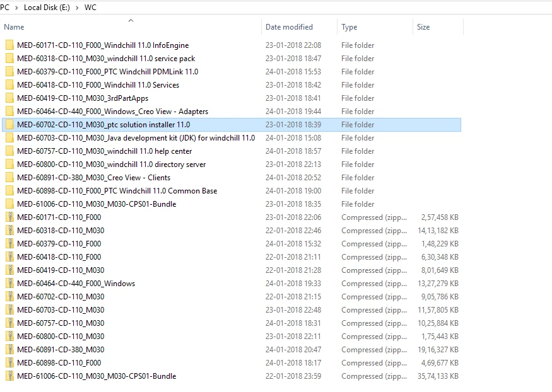This screenshot has height=392, width=552.
Task: Sort files by Size column header
Action: [423, 27]
